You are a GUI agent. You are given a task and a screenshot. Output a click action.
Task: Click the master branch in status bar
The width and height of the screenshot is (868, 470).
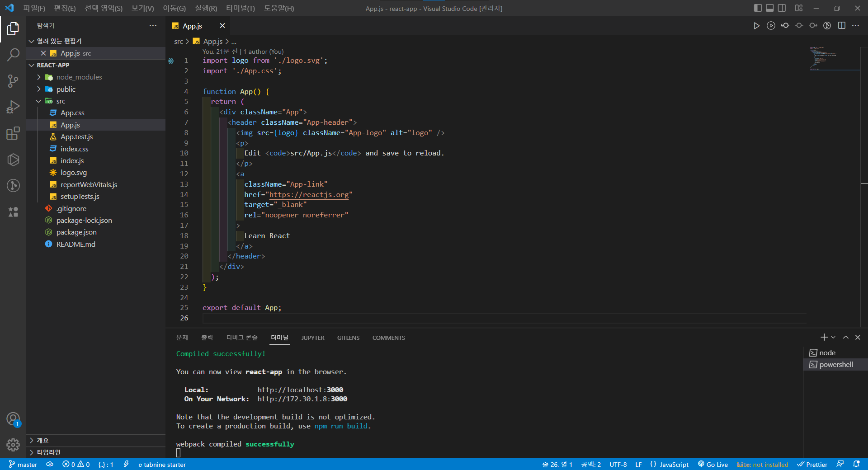tap(23, 465)
